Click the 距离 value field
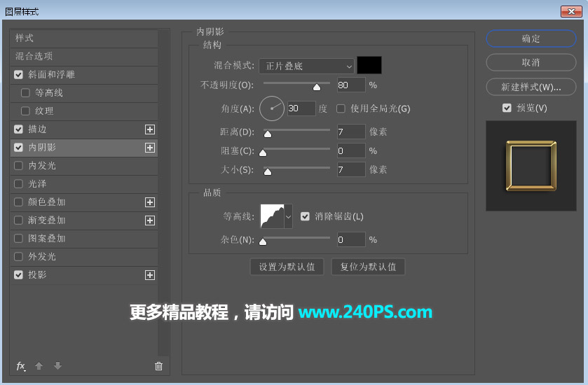Viewport: 588px width, 385px height. [x=351, y=132]
